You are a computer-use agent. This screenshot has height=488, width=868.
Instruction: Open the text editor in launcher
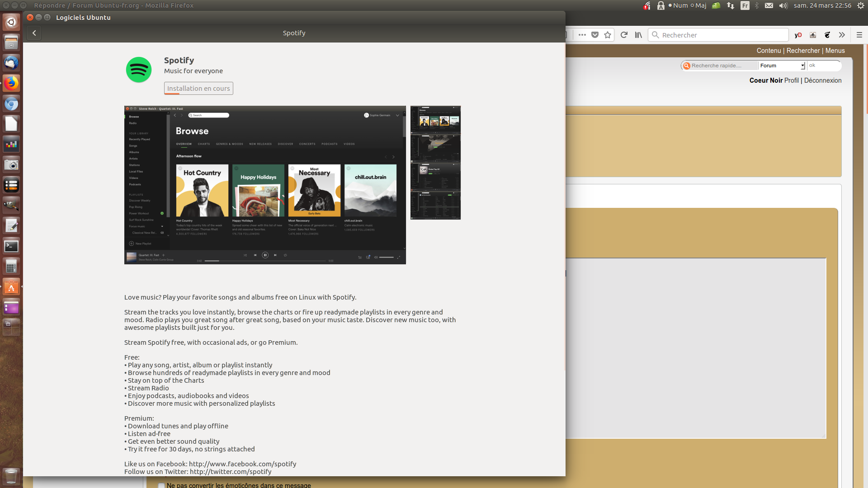click(x=11, y=225)
